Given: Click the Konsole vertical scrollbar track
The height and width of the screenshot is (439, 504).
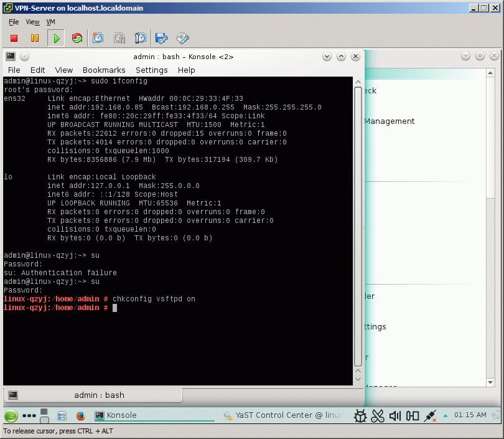Looking at the screenshot, I should click(358, 227).
